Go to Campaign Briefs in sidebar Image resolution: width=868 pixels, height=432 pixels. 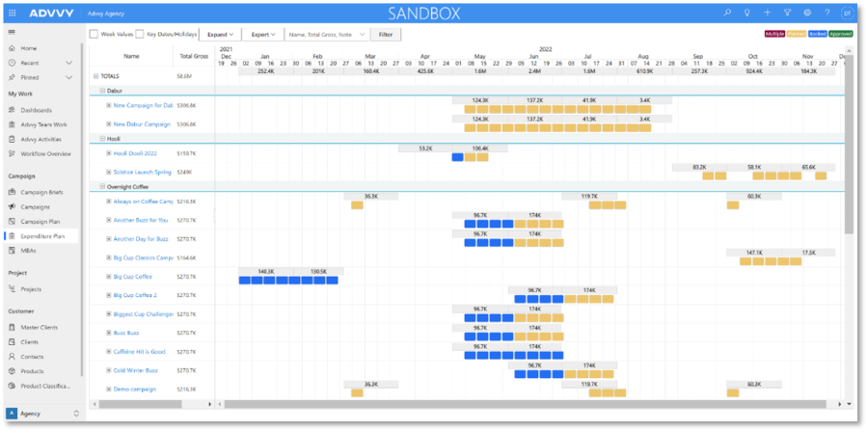click(42, 192)
